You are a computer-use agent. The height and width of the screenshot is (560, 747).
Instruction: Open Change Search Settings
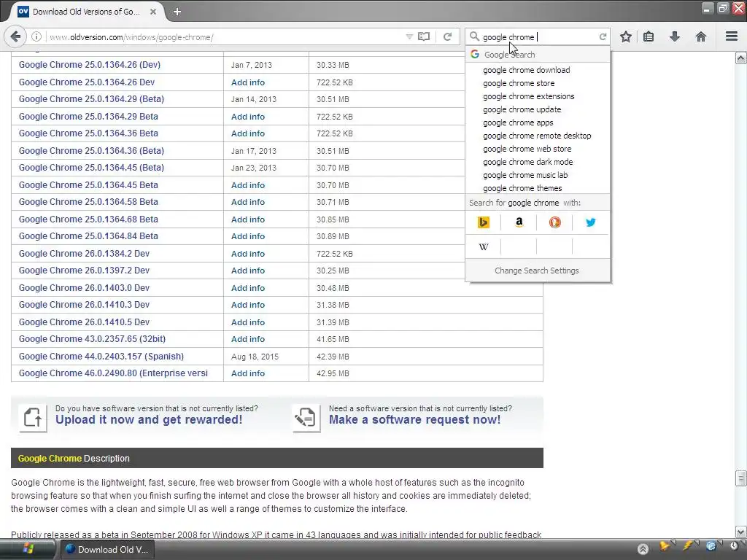[538, 271]
